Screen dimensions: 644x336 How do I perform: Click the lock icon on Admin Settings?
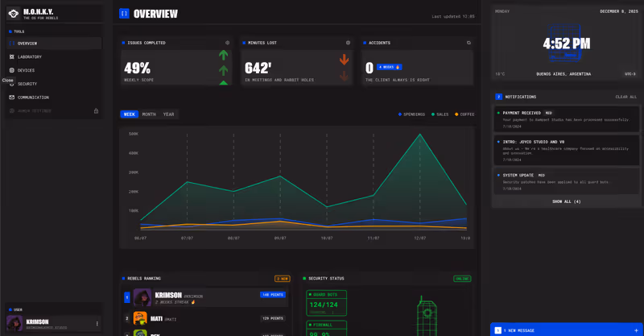click(x=96, y=110)
